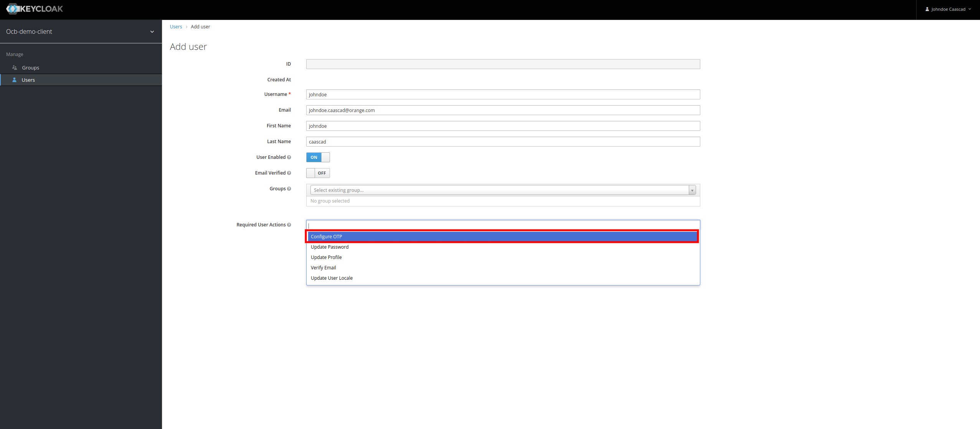Go to Users breadcrumb link
This screenshot has height=429, width=980.
pyautogui.click(x=176, y=26)
